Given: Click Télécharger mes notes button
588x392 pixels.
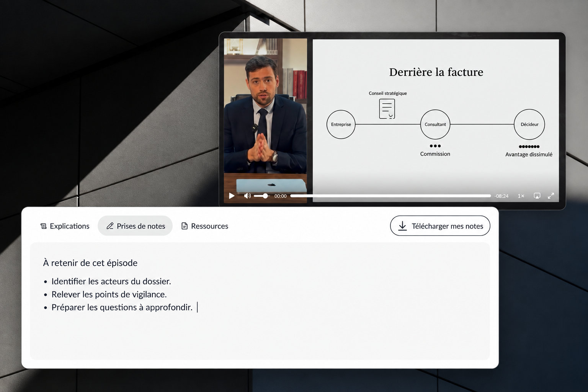Looking at the screenshot, I should (440, 226).
